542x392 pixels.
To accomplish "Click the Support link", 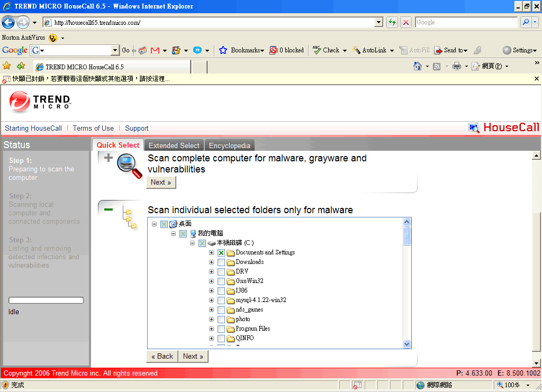I will click(137, 129).
